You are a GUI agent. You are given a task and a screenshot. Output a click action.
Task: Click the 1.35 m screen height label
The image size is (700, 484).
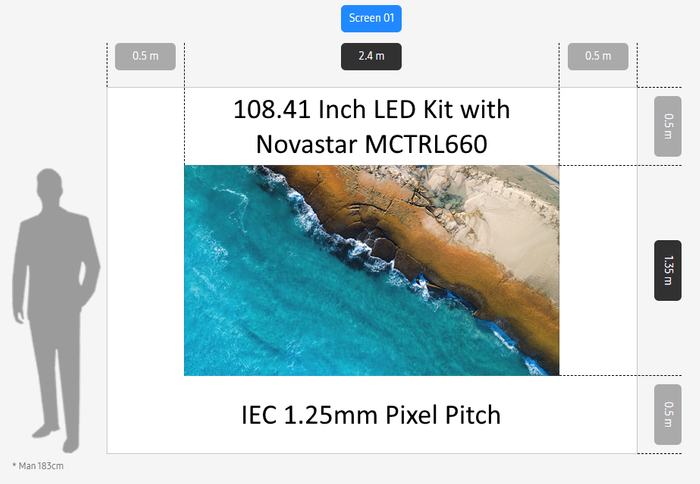pos(667,270)
